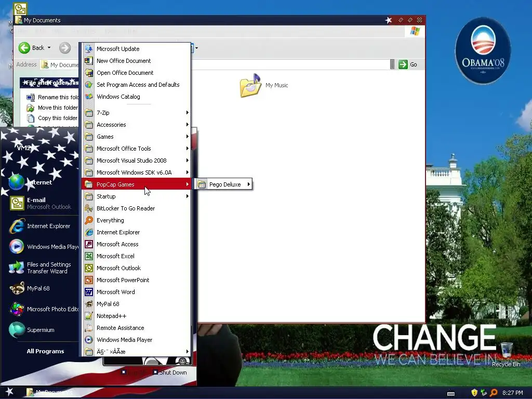
Task: Click the keyboard icon on taskbar
Action: tap(451, 394)
